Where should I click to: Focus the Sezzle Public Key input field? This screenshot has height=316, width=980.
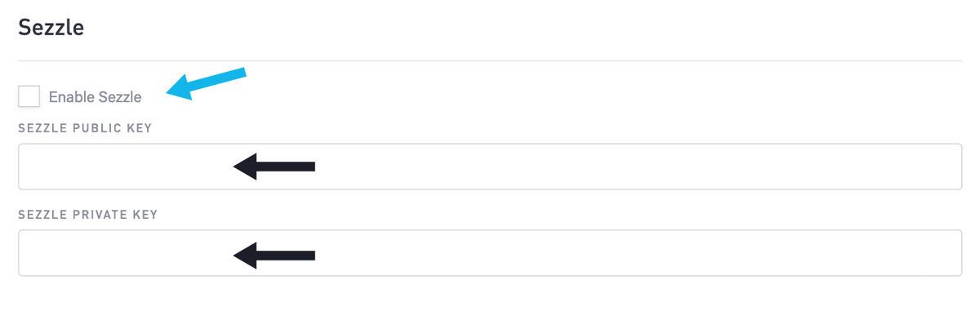point(490,167)
